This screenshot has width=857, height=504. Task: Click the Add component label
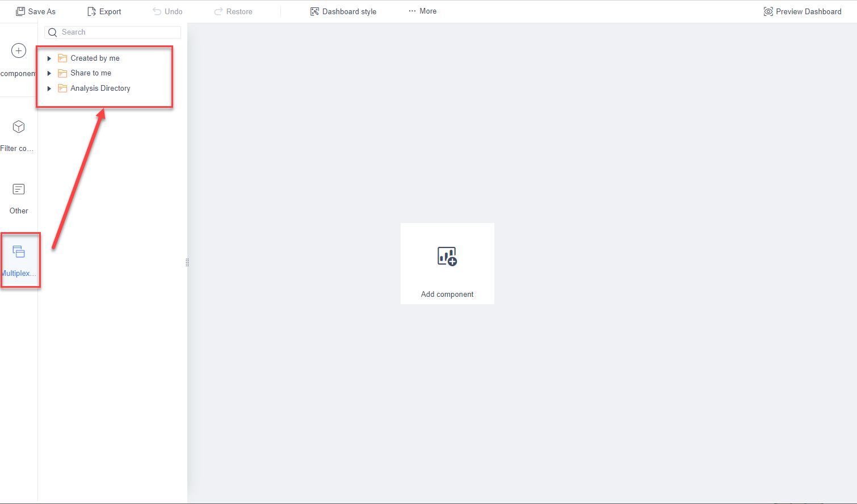coord(447,294)
